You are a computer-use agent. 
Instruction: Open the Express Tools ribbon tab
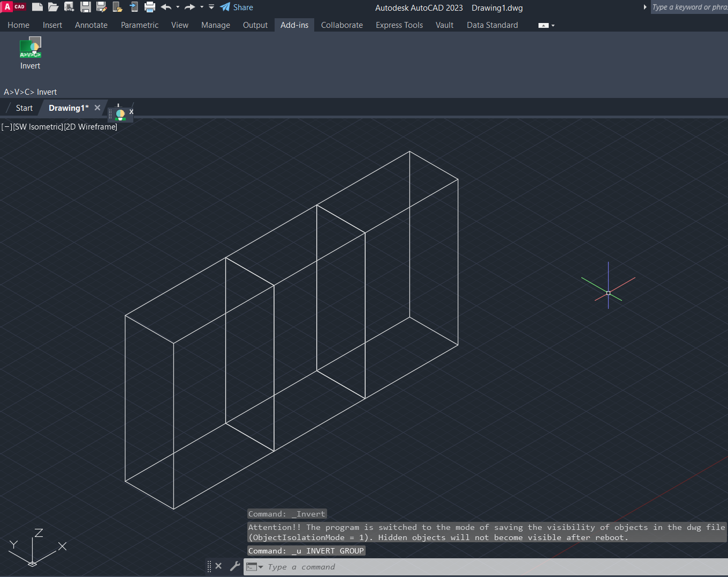399,25
